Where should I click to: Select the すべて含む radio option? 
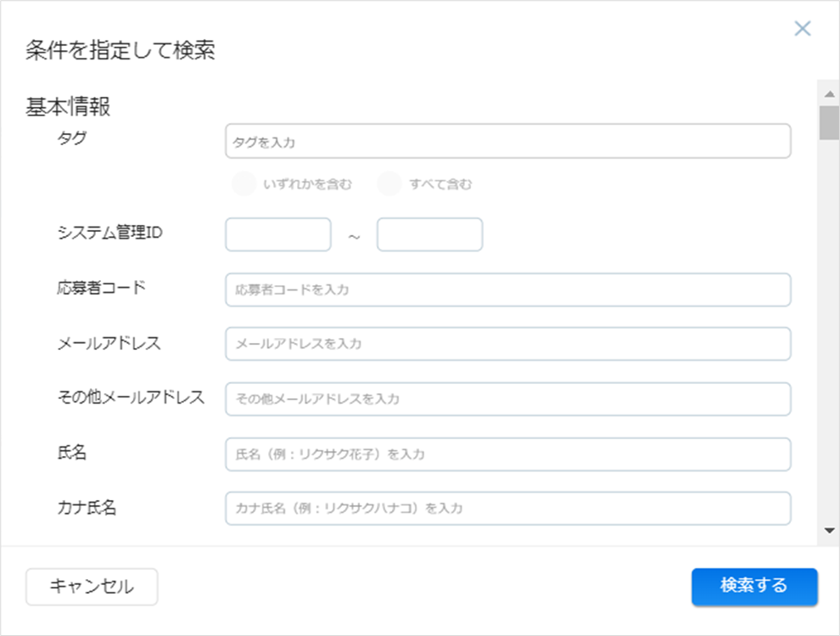389,184
